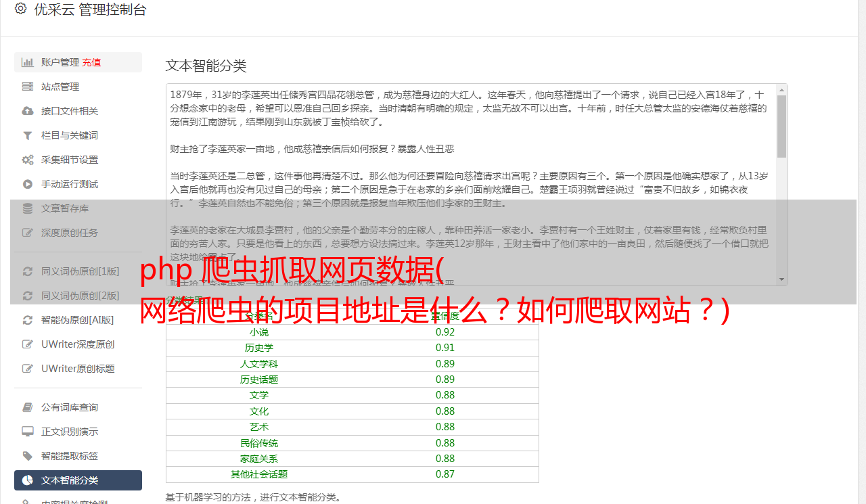Open the UWriter原创标题 sidebar item
Screen dimensions: 866x504
click(78, 369)
